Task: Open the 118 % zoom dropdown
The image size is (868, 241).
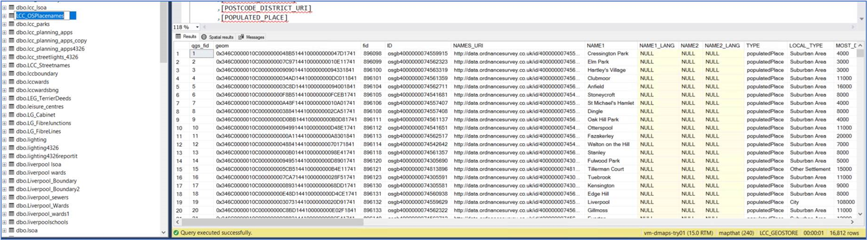Action: point(197,27)
